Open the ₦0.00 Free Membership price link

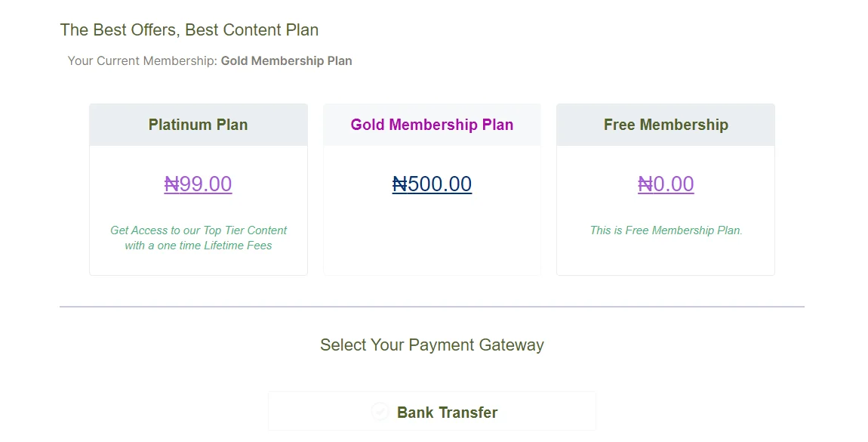[x=666, y=184]
